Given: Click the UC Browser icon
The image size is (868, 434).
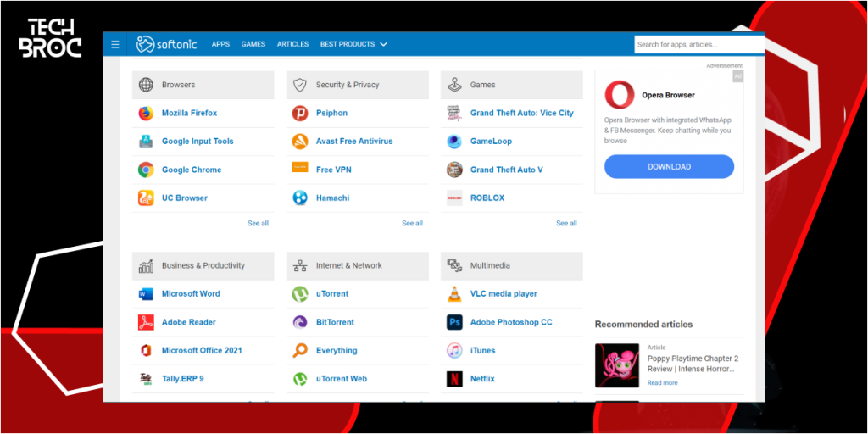Looking at the screenshot, I should coord(146,198).
